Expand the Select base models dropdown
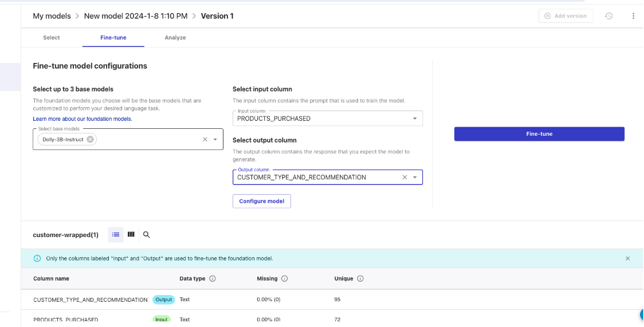 coord(215,139)
